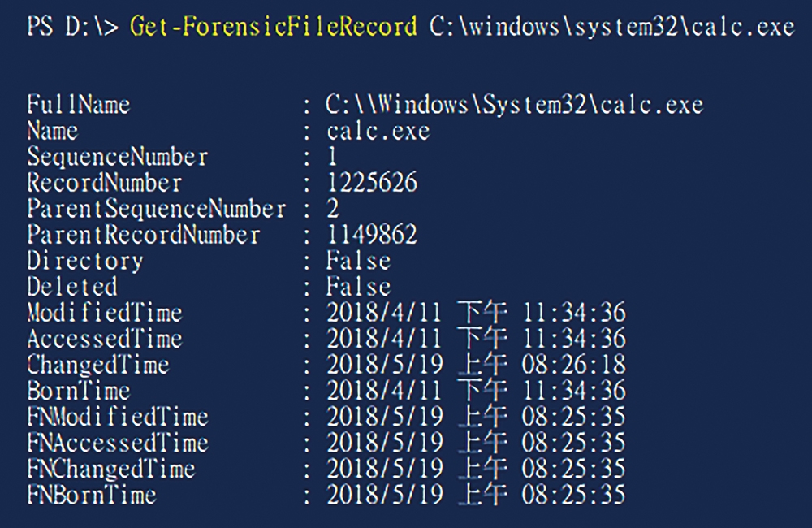
Task: Click the ParentRecordNumber value 1149862
Action: tap(372, 234)
